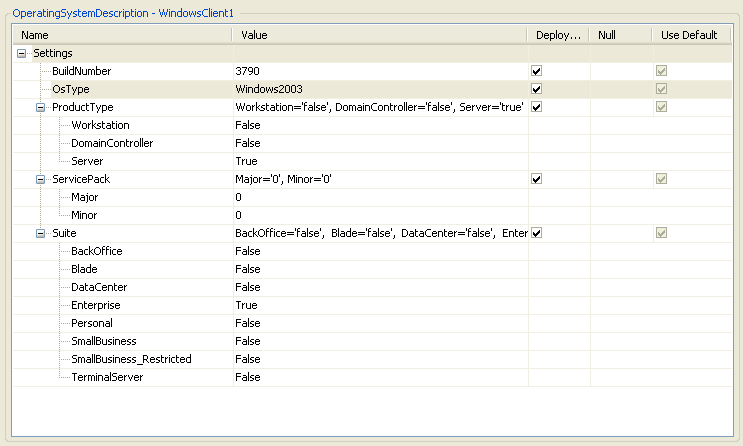
Task: Toggle Use Default checkbox for Suite
Action: (660, 233)
